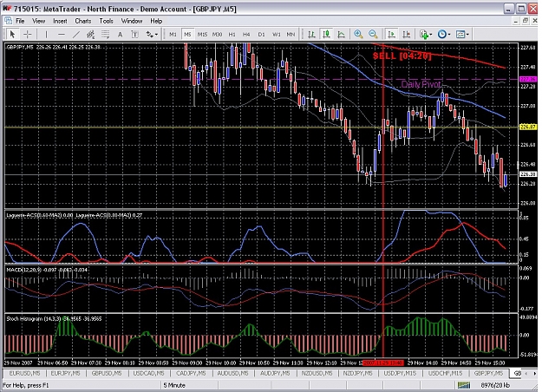The height and width of the screenshot is (392, 542).
Task: Open the indicators list dropdown
Action: (x=426, y=34)
